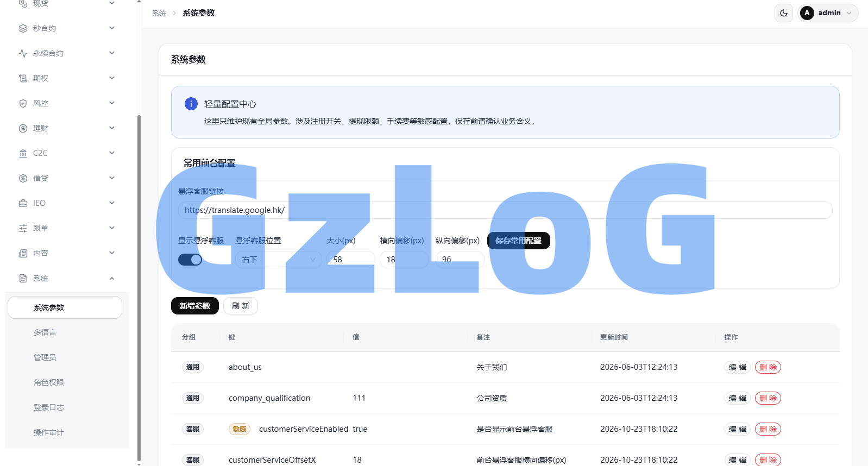Toggle dark mode moon icon
The width and height of the screenshot is (868, 466).
[x=784, y=13]
